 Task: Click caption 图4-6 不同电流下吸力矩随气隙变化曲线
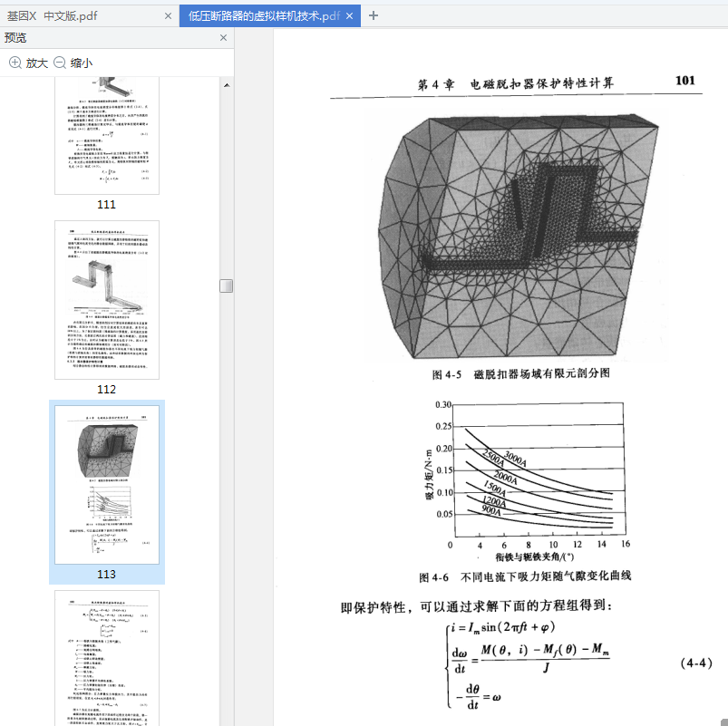(525, 576)
